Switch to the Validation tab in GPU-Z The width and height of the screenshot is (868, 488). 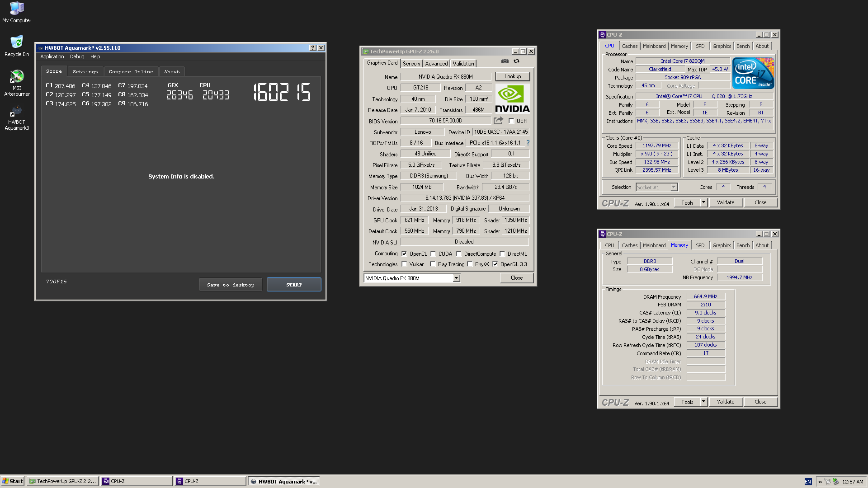point(463,64)
